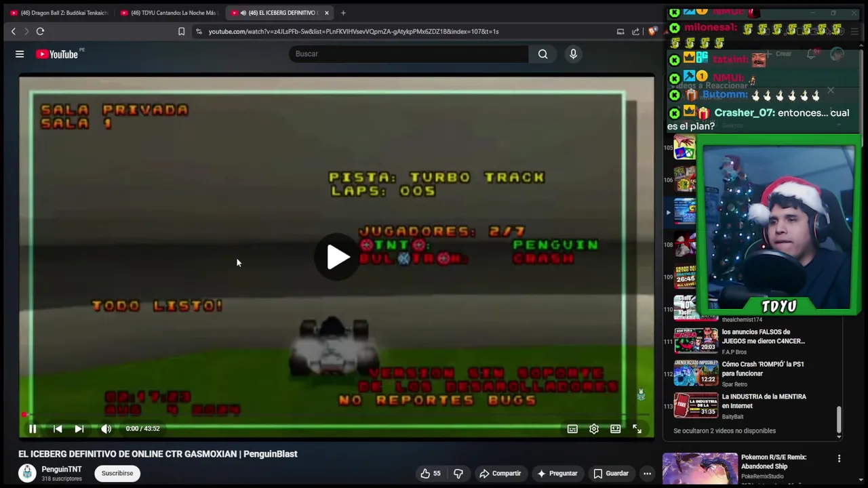Open a new browser tab

click(x=343, y=13)
